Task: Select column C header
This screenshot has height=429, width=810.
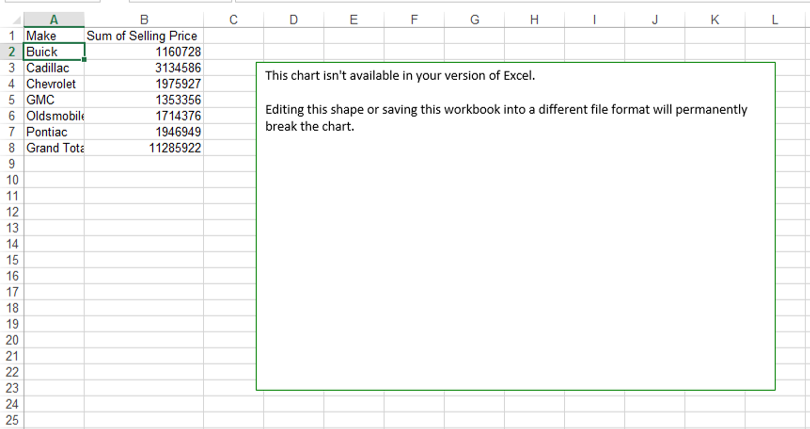Action: tap(233, 20)
